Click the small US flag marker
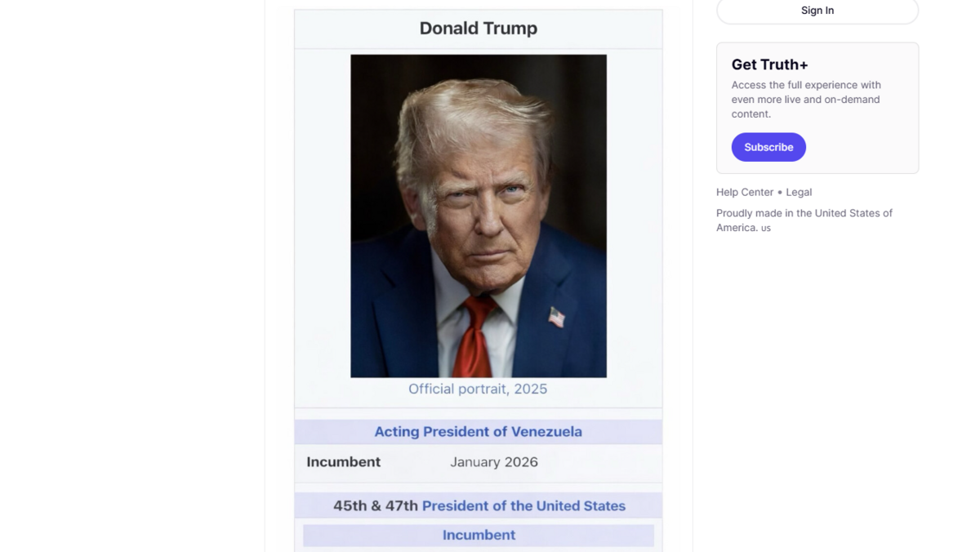Screen dimensions: 980x552 click(x=766, y=229)
